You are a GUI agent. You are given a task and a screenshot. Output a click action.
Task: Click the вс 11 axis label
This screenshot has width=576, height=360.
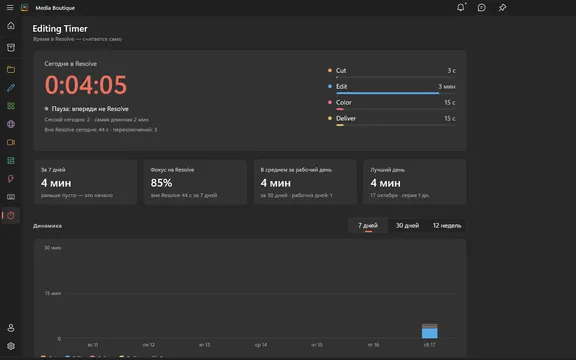click(93, 345)
